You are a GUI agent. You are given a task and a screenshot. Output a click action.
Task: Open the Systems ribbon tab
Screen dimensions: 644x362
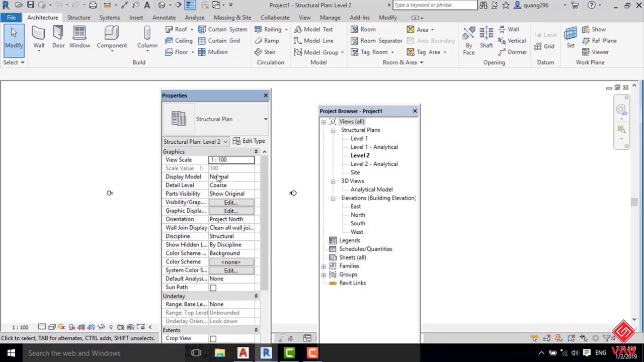pos(109,18)
